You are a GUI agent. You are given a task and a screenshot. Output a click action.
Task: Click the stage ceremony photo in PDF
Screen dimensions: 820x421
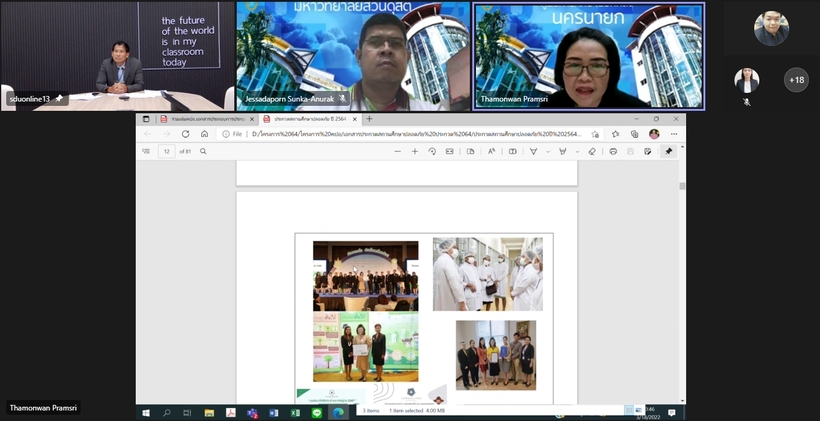coord(366,276)
